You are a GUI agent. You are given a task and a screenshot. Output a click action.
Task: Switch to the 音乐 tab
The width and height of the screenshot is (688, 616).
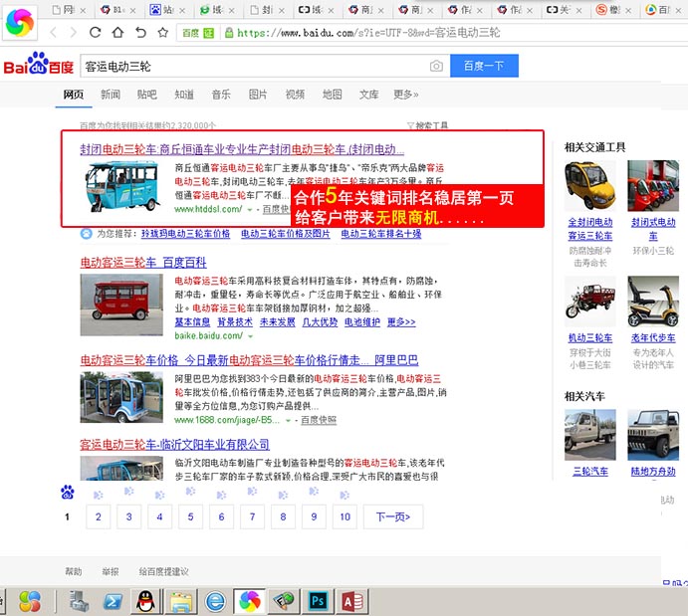point(221,95)
